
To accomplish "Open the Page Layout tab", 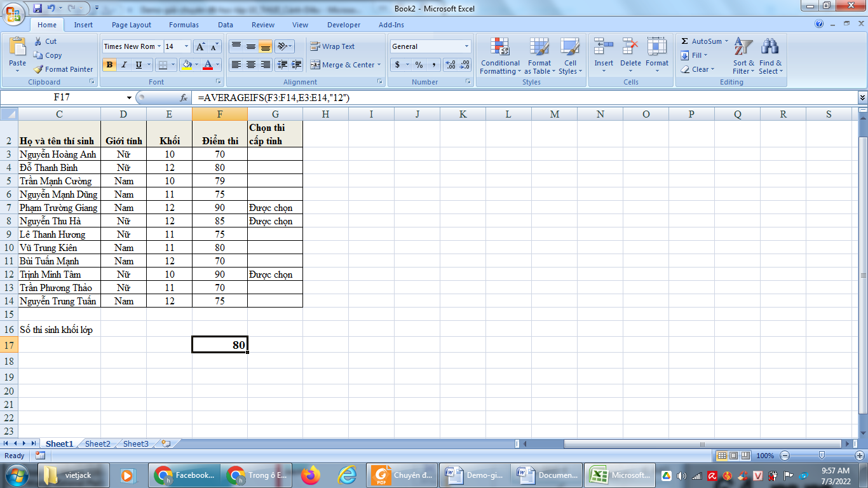I will (132, 25).
